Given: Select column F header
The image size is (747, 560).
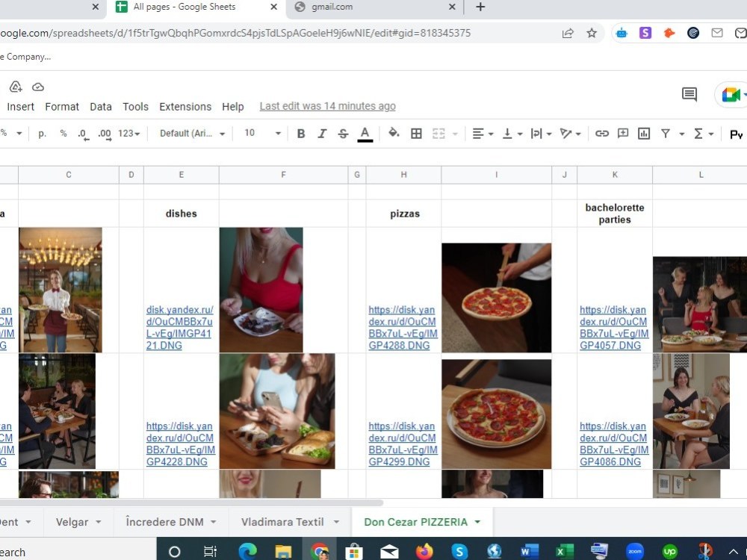Looking at the screenshot, I should 283,175.
